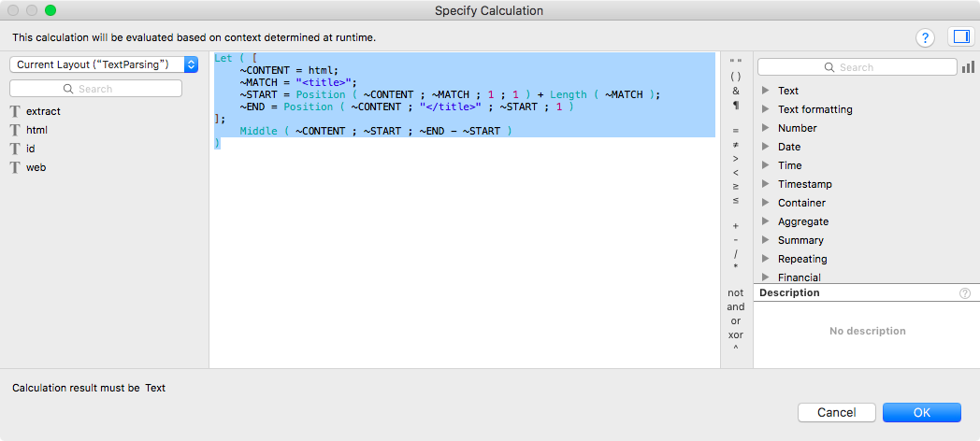
Task: Click the text type icon beside html
Action: click(15, 130)
